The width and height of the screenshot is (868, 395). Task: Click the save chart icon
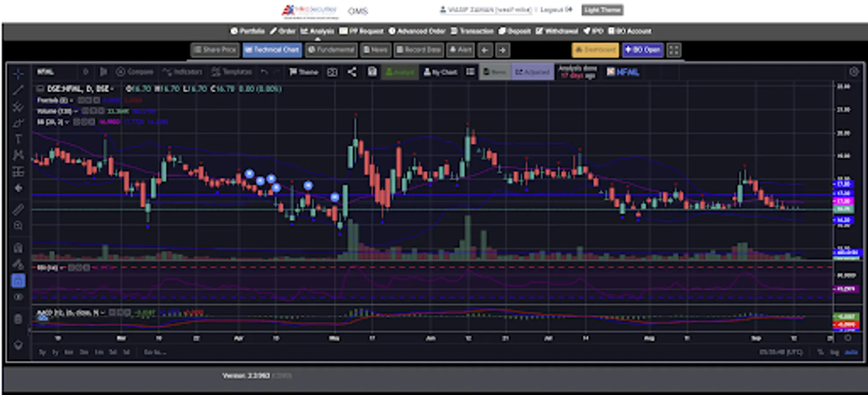click(x=372, y=72)
